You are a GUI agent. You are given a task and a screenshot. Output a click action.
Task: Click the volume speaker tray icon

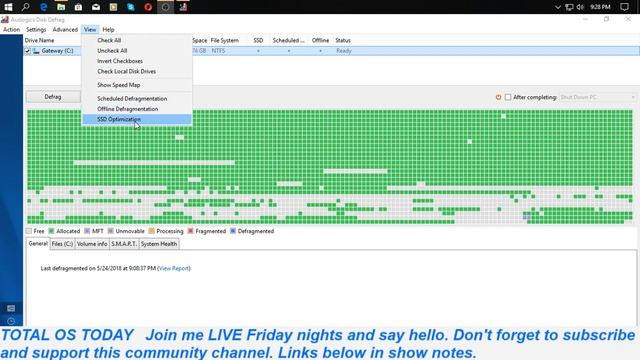click(x=580, y=7)
